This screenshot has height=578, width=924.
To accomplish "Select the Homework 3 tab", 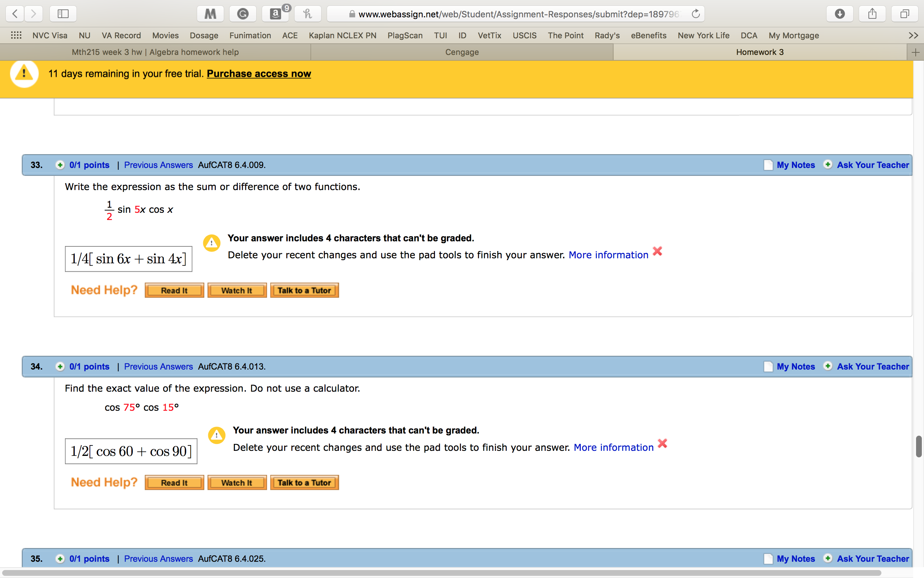I will (x=760, y=52).
